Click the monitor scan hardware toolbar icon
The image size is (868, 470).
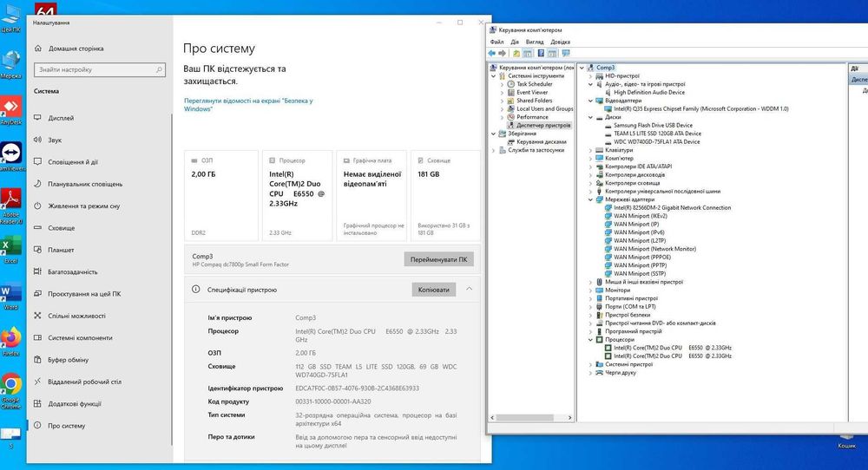tap(566, 54)
